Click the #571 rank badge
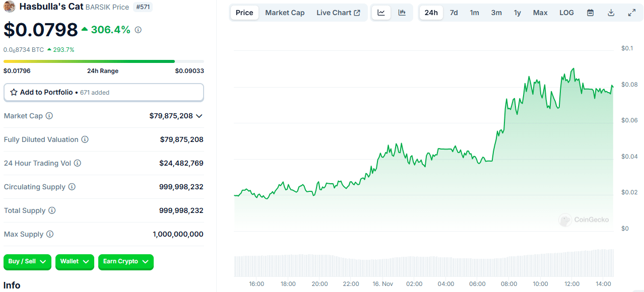Viewport: 644px width, 292px height. coord(143,7)
